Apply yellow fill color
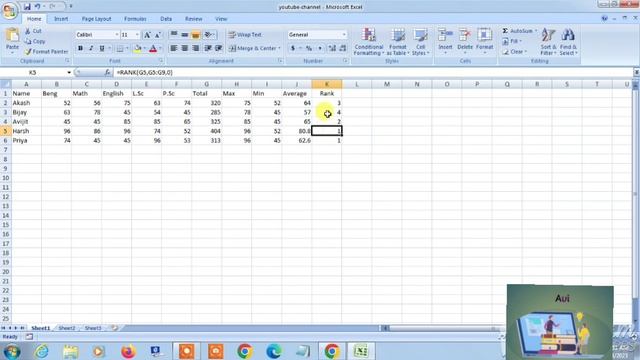This screenshot has height=360, width=640. 137,49
